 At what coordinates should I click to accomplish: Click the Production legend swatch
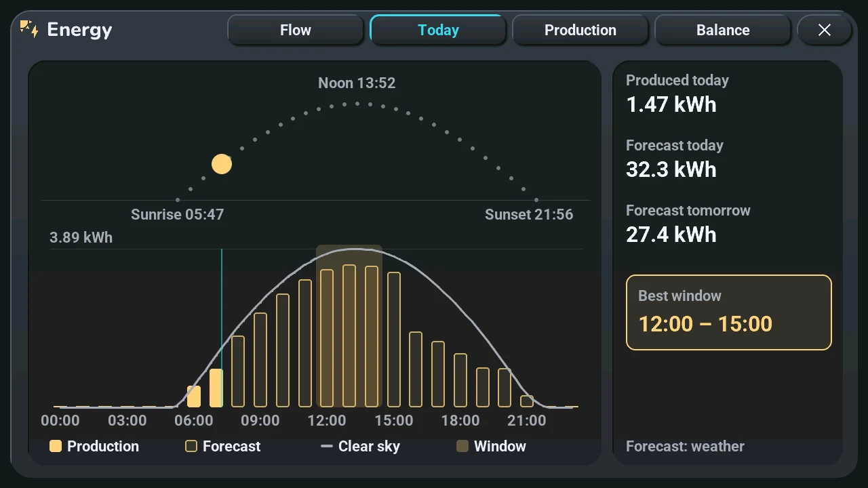(56, 446)
